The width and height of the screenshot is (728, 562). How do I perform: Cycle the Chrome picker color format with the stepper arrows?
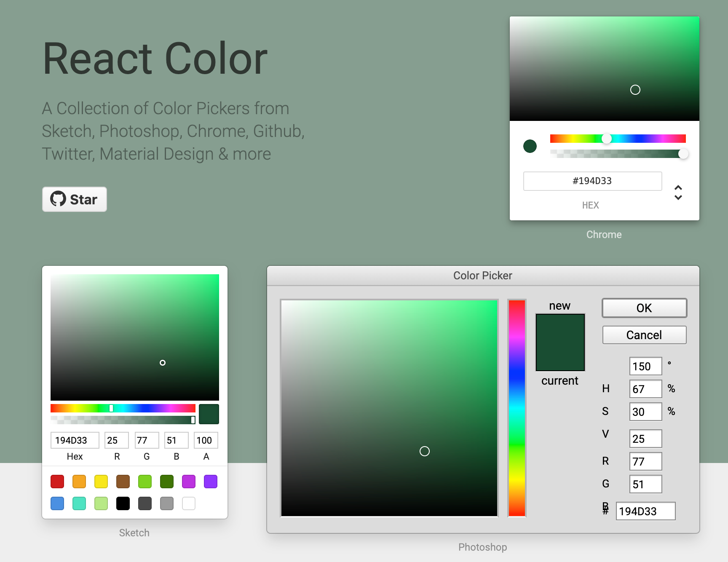pos(679,192)
